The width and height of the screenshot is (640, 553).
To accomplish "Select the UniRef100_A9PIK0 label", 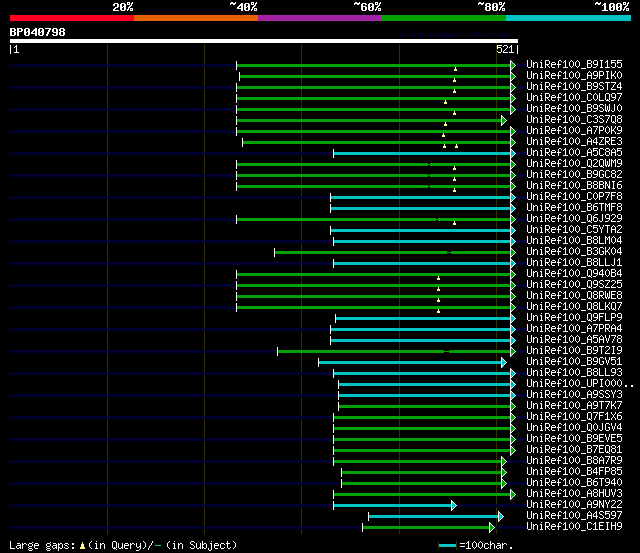I will pos(574,76).
